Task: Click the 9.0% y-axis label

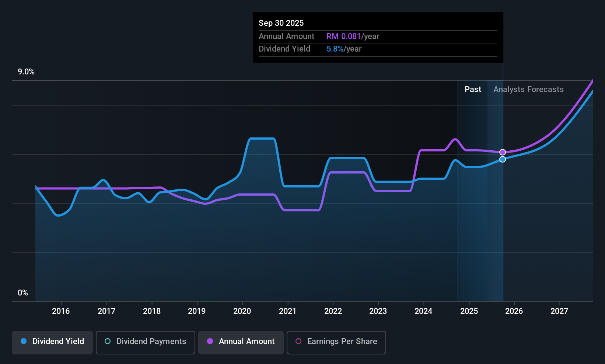Action: click(26, 72)
